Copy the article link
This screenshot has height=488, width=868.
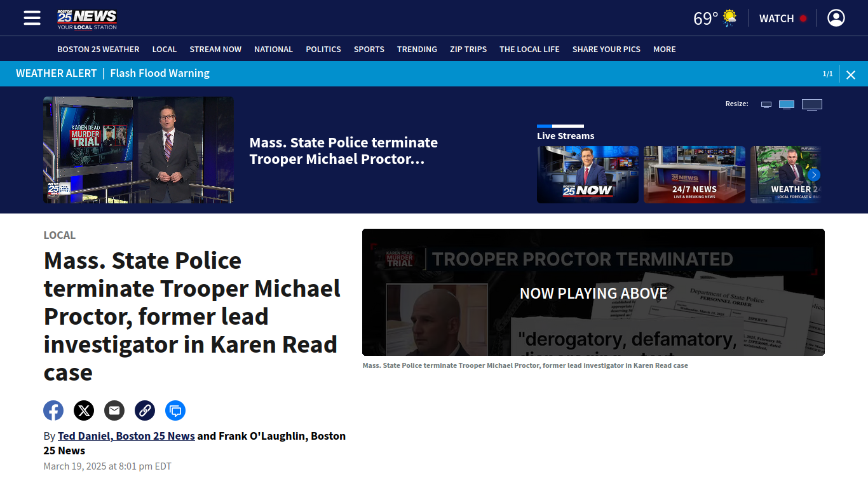pos(145,410)
